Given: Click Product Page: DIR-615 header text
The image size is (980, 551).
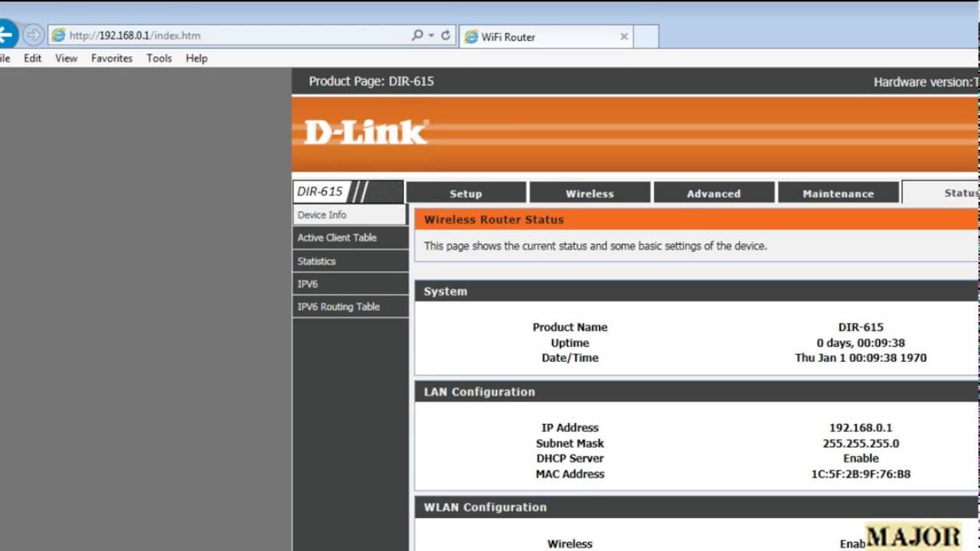Looking at the screenshot, I should 371,81.
